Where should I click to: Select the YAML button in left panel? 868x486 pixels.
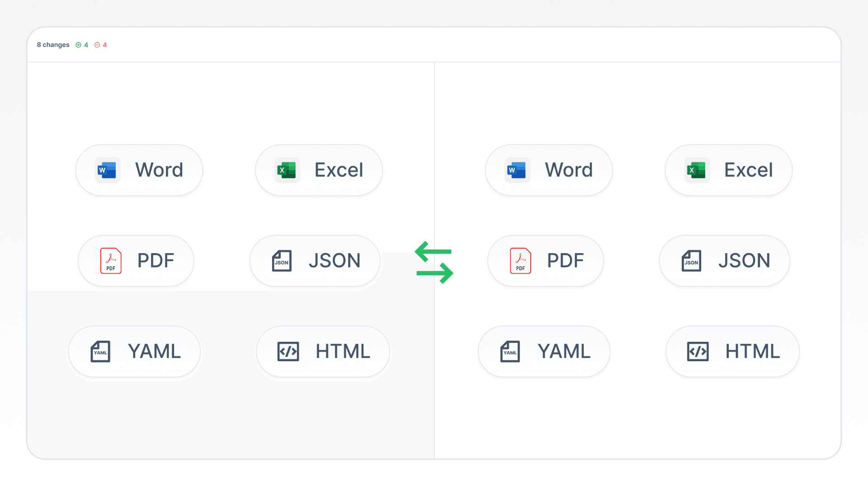(x=134, y=351)
